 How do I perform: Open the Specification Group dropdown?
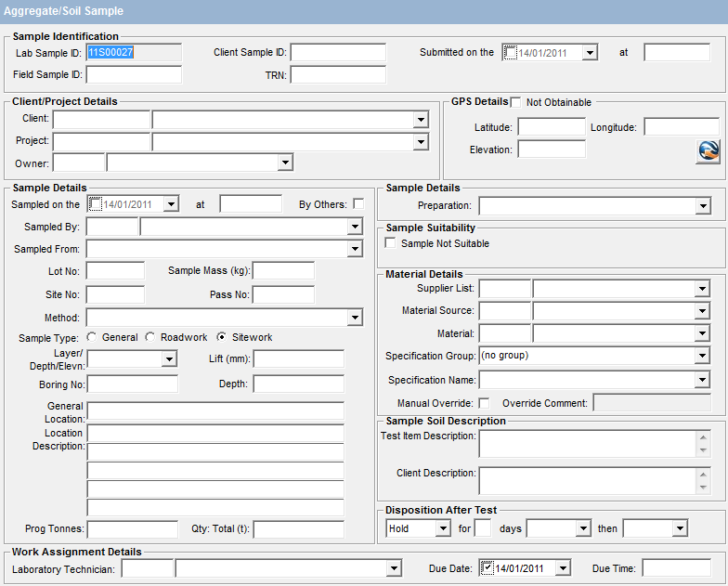point(702,356)
